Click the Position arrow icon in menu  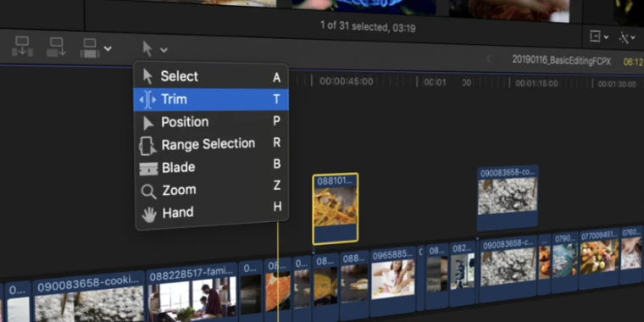click(147, 123)
